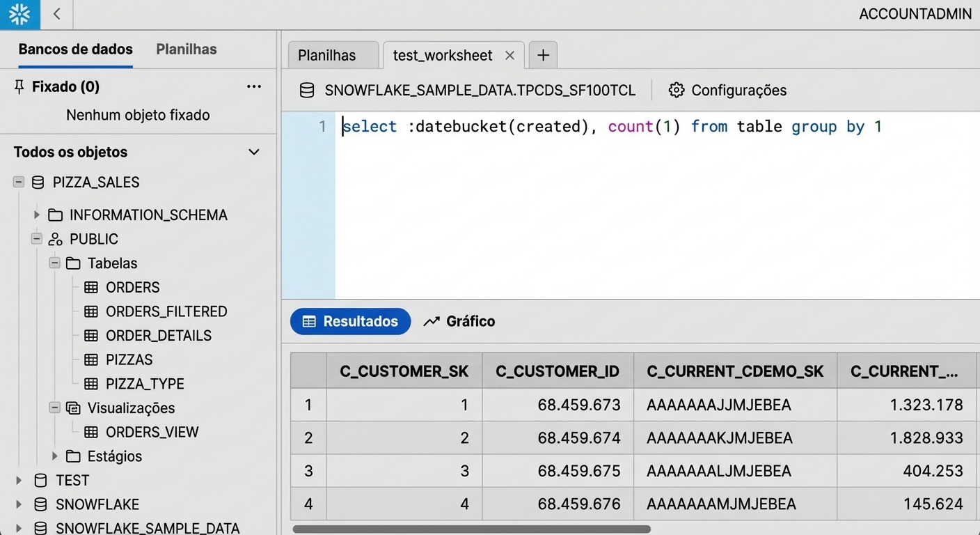
Task: Switch to the Planilhas sidebar tab
Action: tap(187, 49)
